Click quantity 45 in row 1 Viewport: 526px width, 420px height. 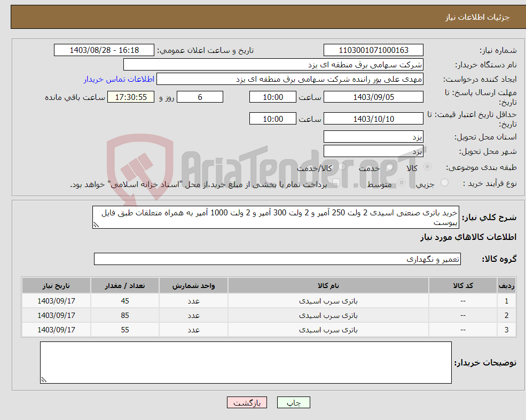tap(125, 301)
